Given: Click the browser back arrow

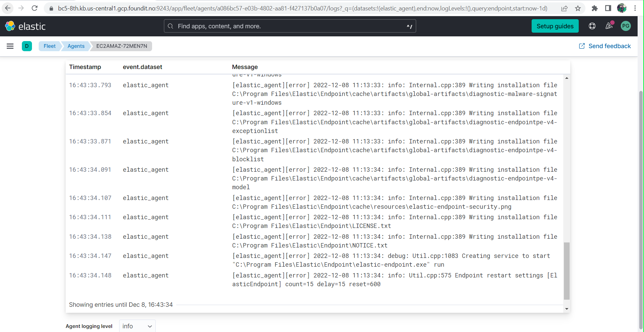Looking at the screenshot, I should (x=7, y=8).
